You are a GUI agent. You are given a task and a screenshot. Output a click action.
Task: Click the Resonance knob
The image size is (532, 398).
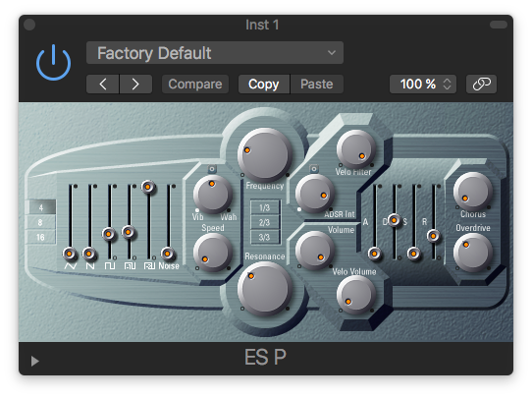coord(265,289)
